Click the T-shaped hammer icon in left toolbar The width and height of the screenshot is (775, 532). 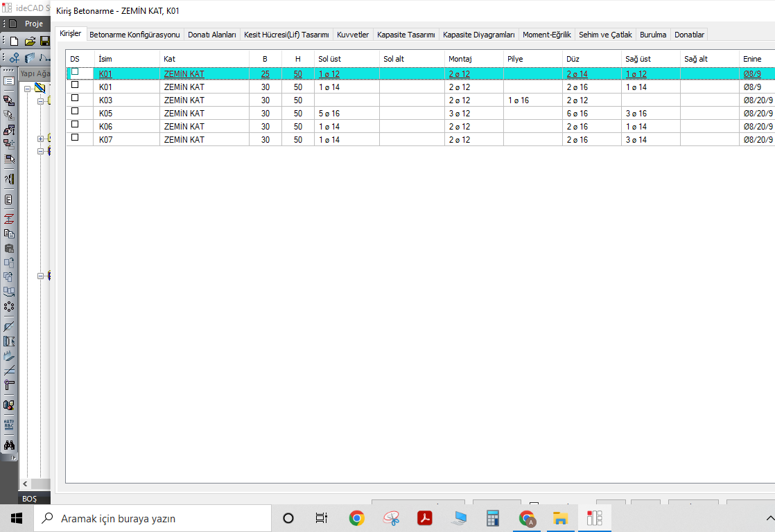point(9,384)
